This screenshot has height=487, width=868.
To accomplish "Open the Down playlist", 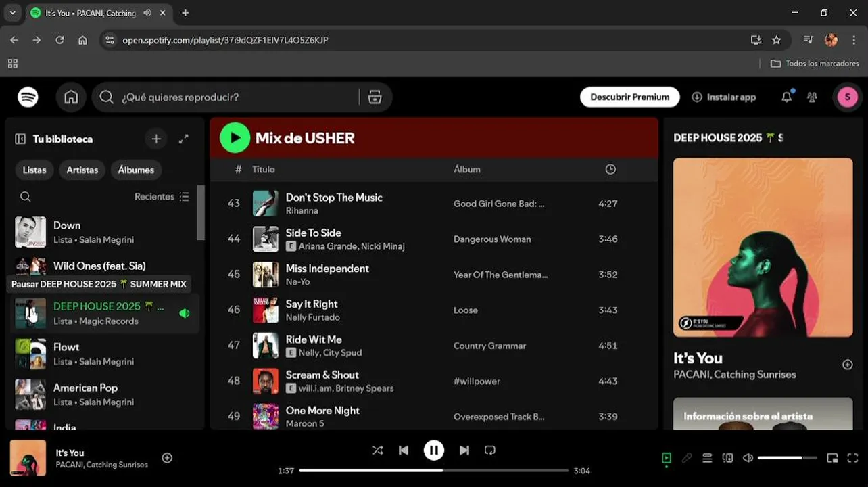I will pyautogui.click(x=105, y=232).
